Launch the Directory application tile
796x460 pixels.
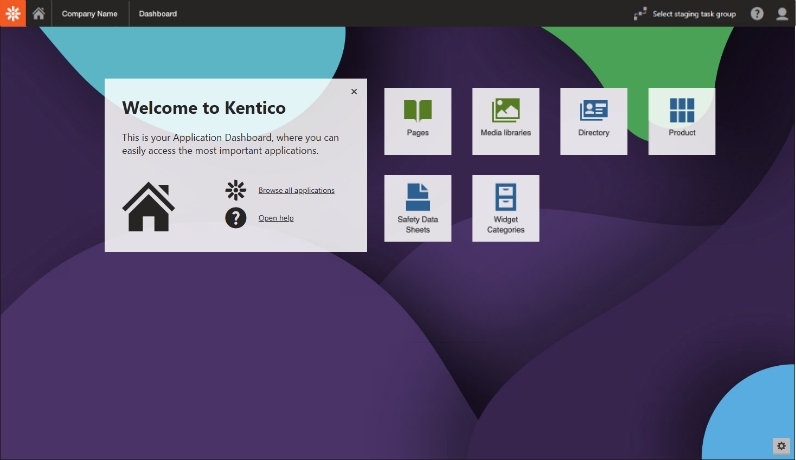click(594, 121)
